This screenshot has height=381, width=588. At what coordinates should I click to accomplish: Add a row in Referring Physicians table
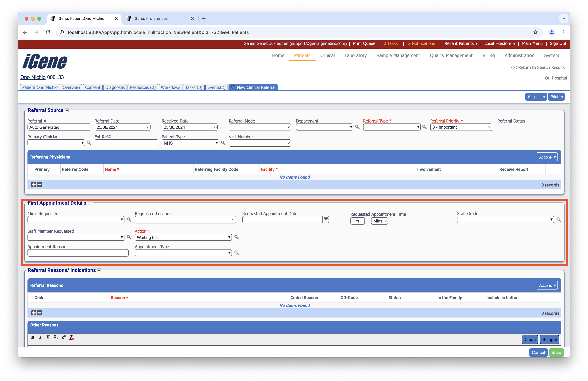[x=34, y=184]
